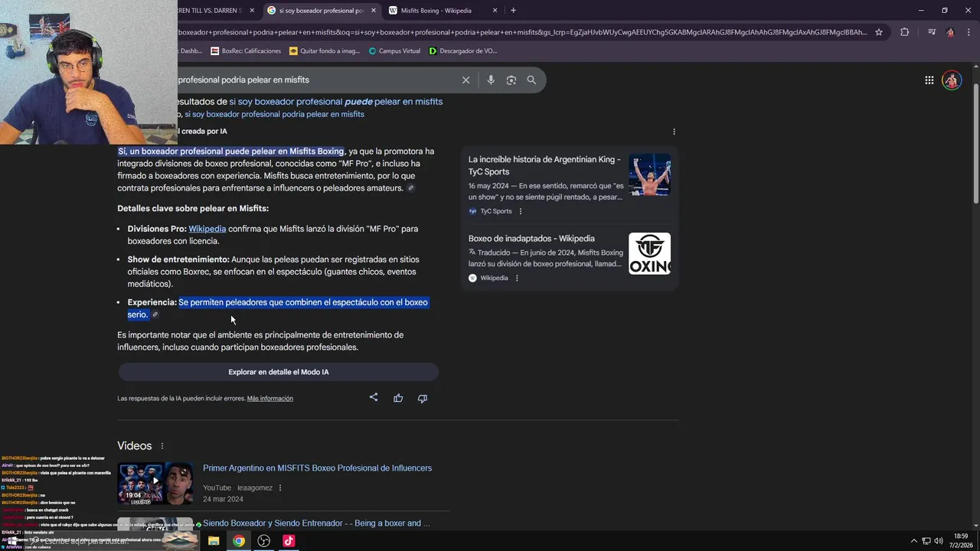Viewport: 980px width, 551px height.
Task: Open 'Primer Argentino en MISFITS' video link
Action: tap(317, 468)
